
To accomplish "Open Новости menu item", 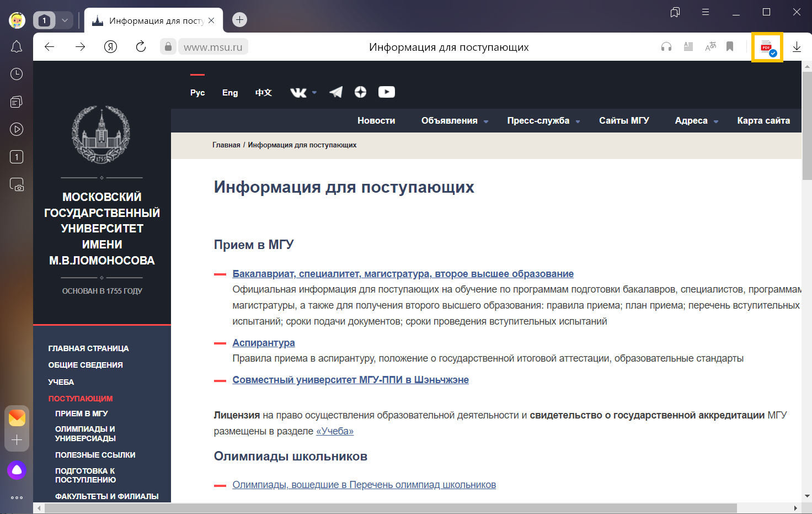I will [x=376, y=120].
